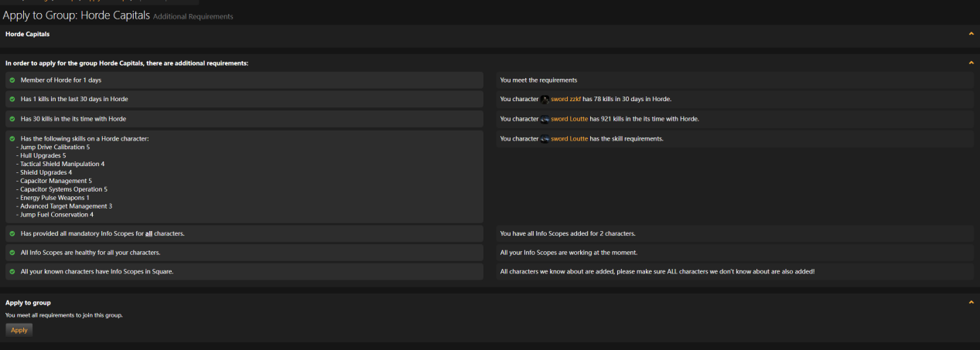Click check icon for mandatory Info Scopes requirement
Viewport: 980px width, 350px height.
pos(12,233)
